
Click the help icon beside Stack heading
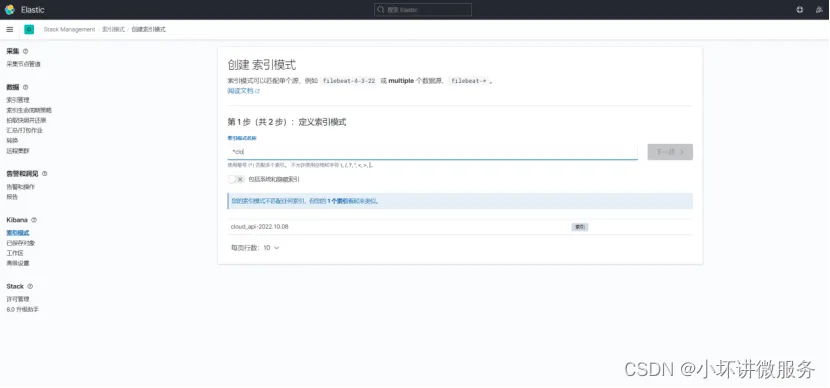pyautogui.click(x=30, y=286)
